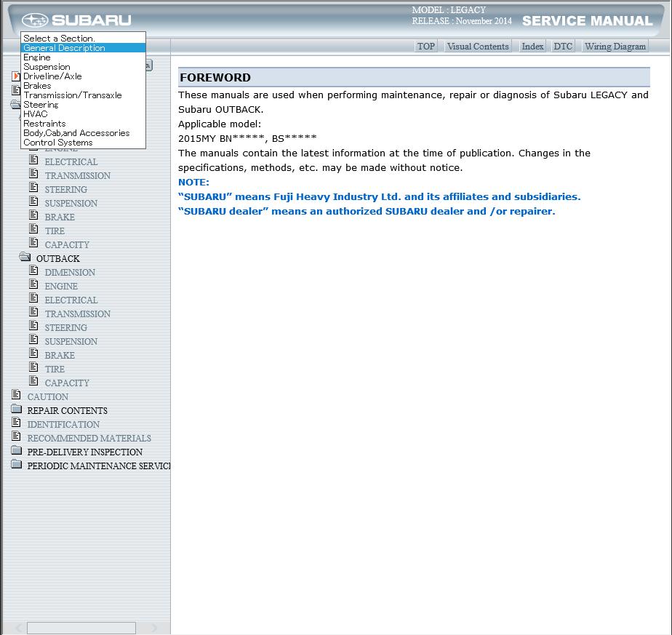This screenshot has height=635, width=672.
Task: Open the Visual Contents link
Action: 478,47
